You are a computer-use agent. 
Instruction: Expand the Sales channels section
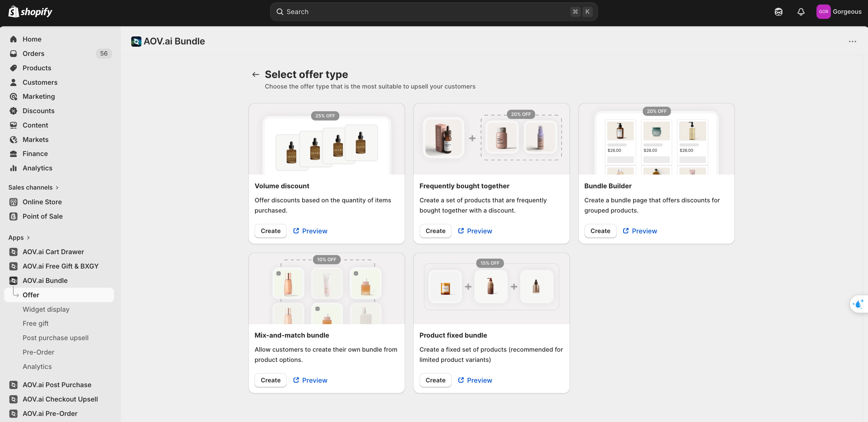point(33,187)
